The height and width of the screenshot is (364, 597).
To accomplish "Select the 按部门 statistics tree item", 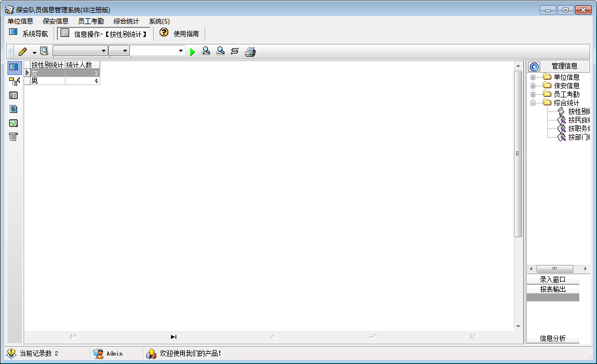I will click(579, 138).
